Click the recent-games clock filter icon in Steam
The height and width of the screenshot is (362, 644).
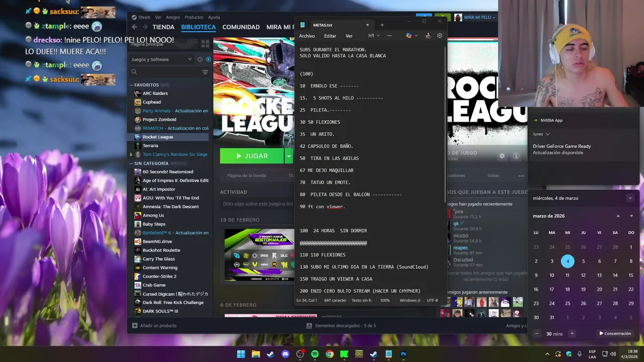(200, 59)
